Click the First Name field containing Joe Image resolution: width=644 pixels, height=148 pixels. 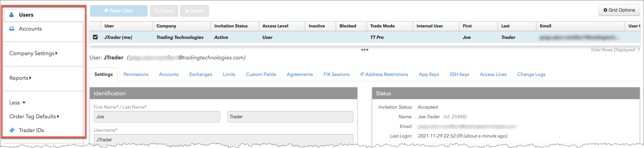tap(157, 117)
